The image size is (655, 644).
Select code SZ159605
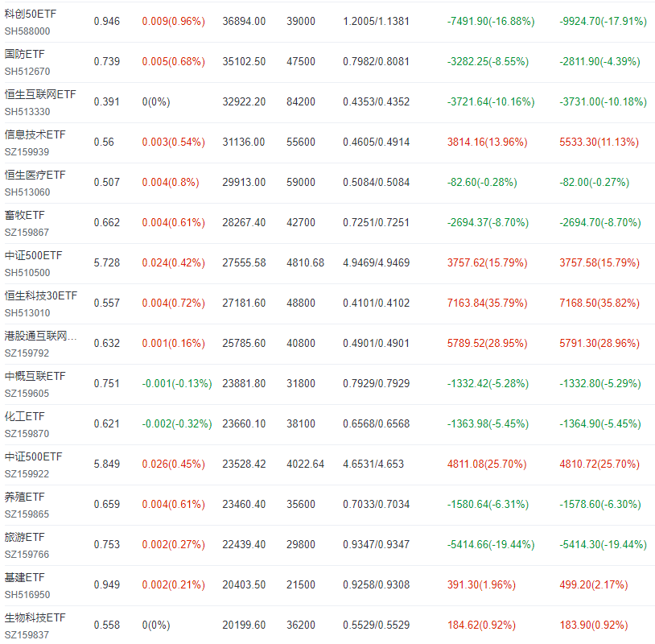tap(27, 394)
